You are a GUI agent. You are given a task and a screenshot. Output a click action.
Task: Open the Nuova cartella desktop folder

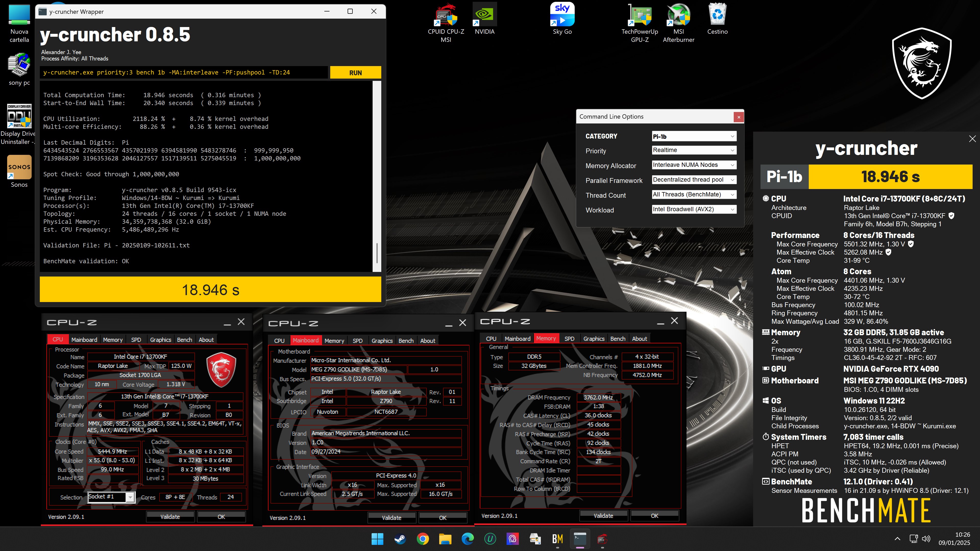[19, 23]
